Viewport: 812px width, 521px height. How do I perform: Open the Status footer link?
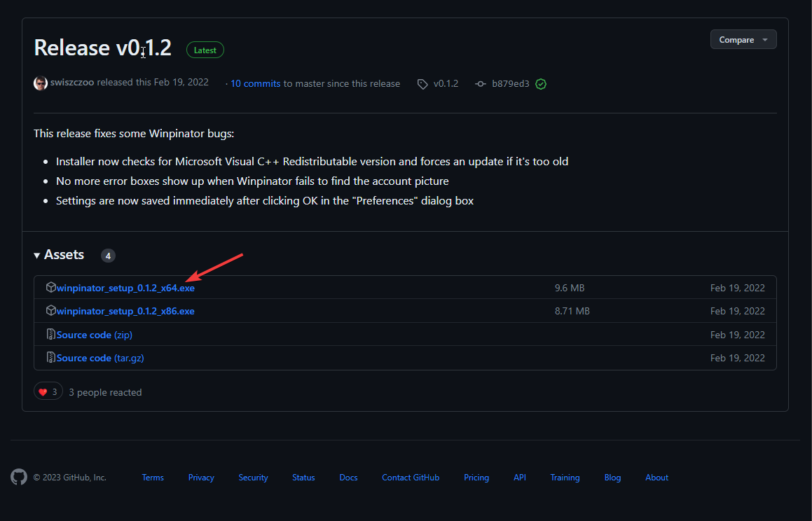coord(303,478)
